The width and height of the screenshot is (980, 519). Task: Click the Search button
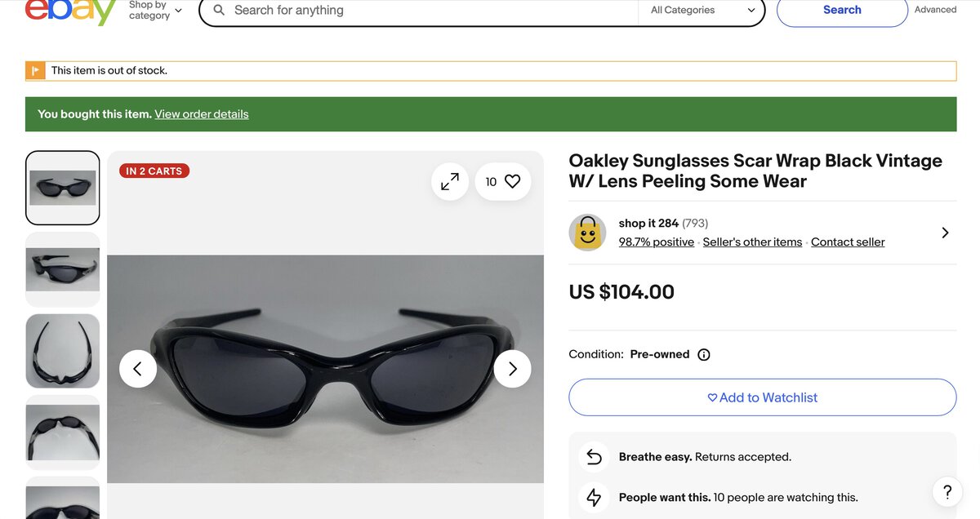tap(841, 11)
